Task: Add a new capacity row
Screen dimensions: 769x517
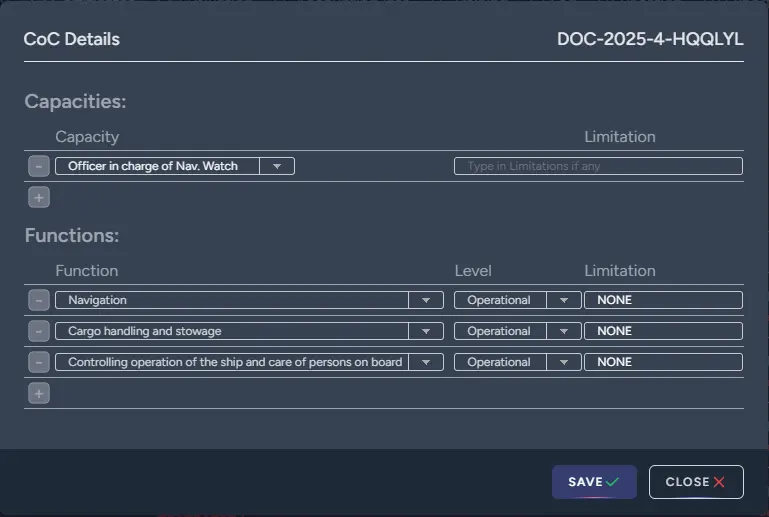Action: [x=38, y=198]
